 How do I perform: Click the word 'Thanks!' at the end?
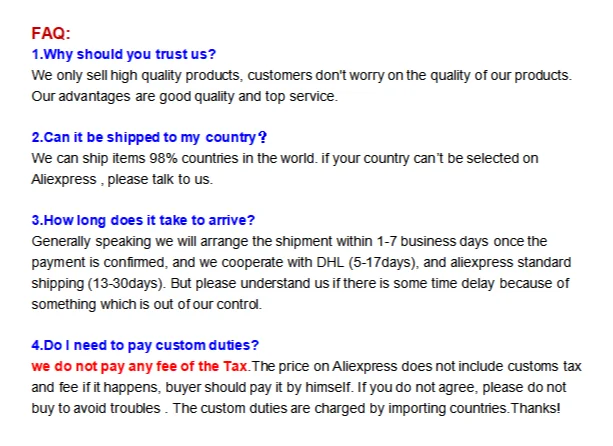pos(536,408)
